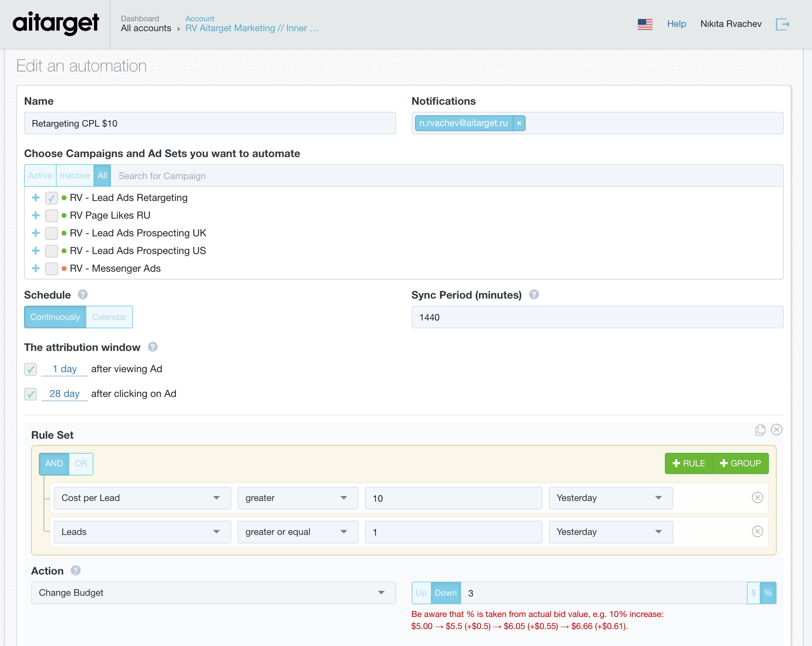Uncheck RV - Lead Ads Retargeting checkbox
The width and height of the screenshot is (812, 646).
click(x=52, y=198)
